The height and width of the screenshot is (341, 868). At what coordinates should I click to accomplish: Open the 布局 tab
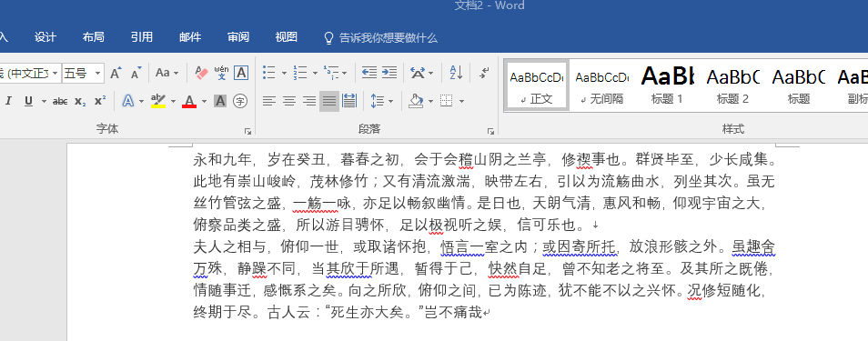93,37
